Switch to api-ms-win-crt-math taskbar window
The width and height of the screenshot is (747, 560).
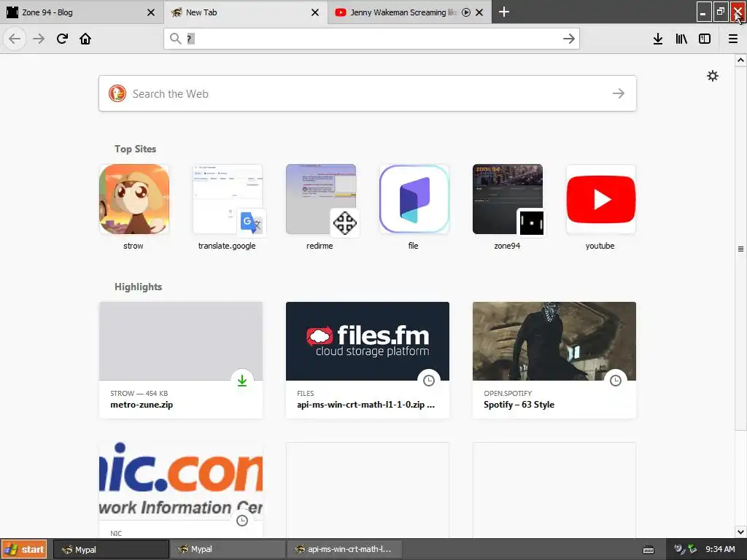tap(344, 549)
